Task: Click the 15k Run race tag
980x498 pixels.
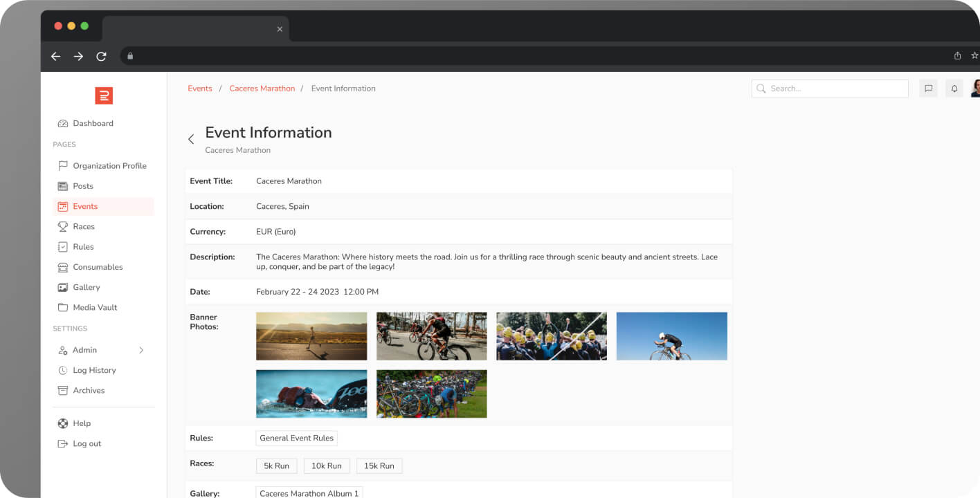Action: pyautogui.click(x=379, y=466)
